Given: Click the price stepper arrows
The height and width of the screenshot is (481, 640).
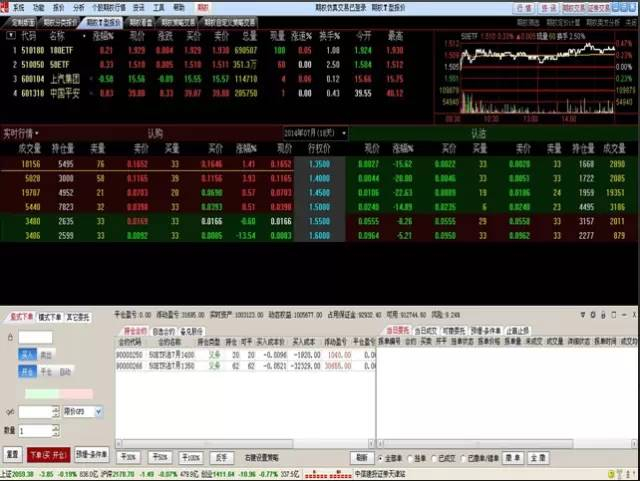Looking at the screenshot, I should click(56, 412).
